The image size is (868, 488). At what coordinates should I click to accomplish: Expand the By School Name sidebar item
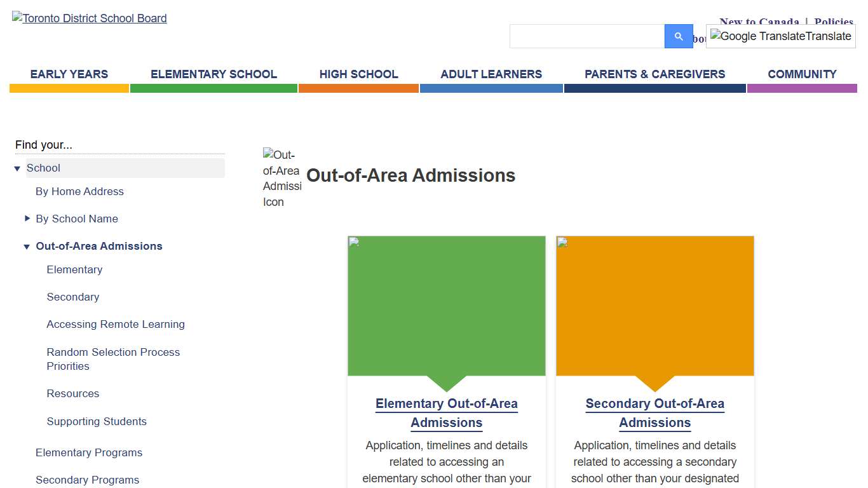point(27,218)
